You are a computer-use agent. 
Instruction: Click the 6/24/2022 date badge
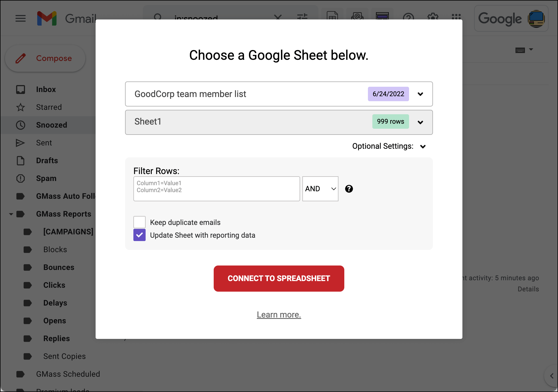[x=388, y=94]
